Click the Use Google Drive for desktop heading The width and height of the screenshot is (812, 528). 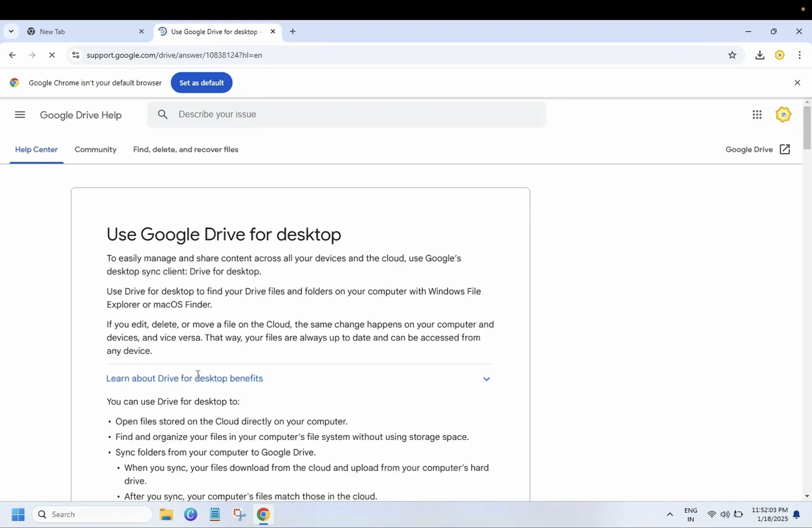[x=224, y=234]
